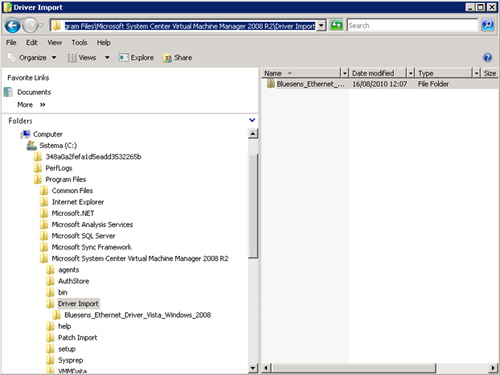The height and width of the screenshot is (375, 500).
Task: Open the Organize toolbar dropdown
Action: (x=32, y=58)
